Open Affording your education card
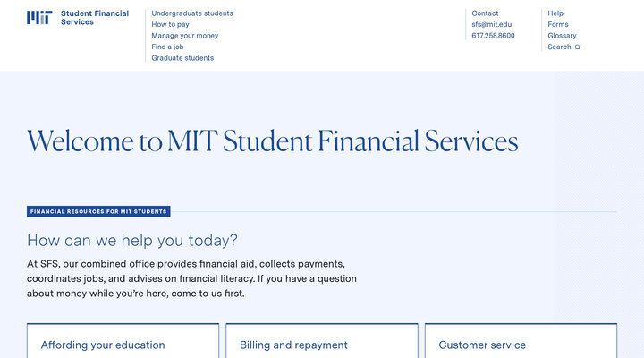 point(103,345)
